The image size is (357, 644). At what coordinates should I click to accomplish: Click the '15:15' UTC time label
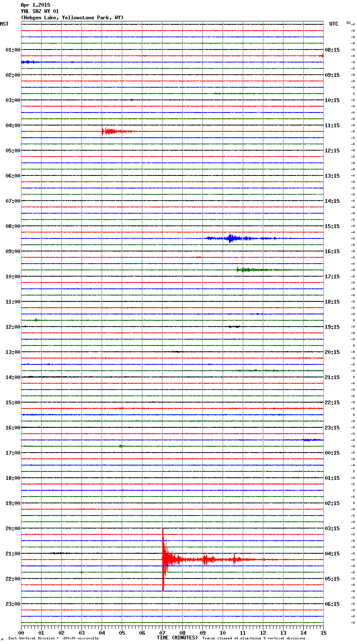coord(332,226)
